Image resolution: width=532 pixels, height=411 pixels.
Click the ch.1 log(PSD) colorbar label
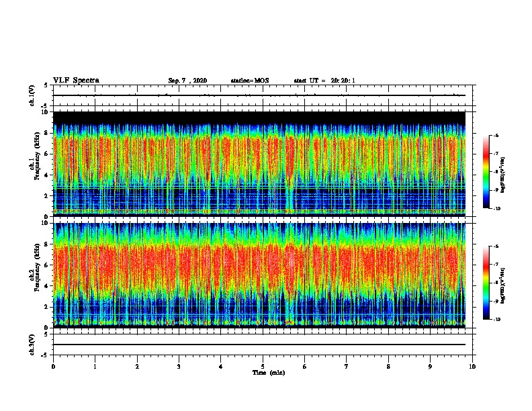click(503, 175)
